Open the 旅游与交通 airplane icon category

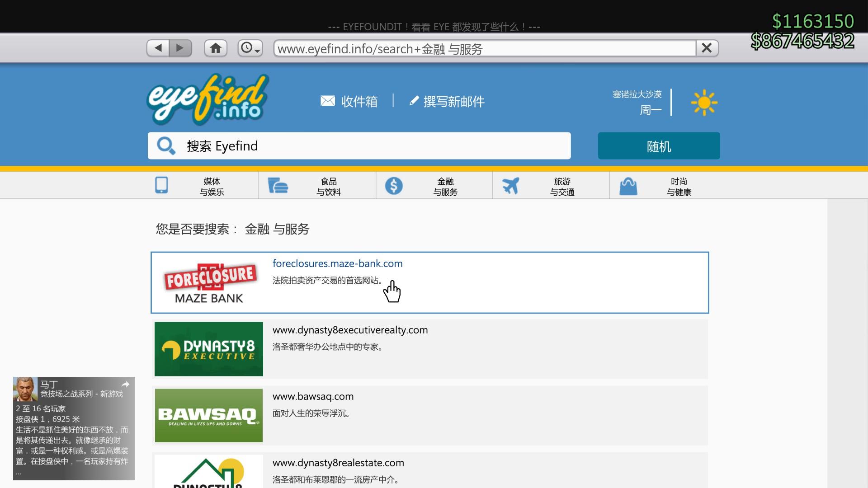pyautogui.click(x=510, y=186)
